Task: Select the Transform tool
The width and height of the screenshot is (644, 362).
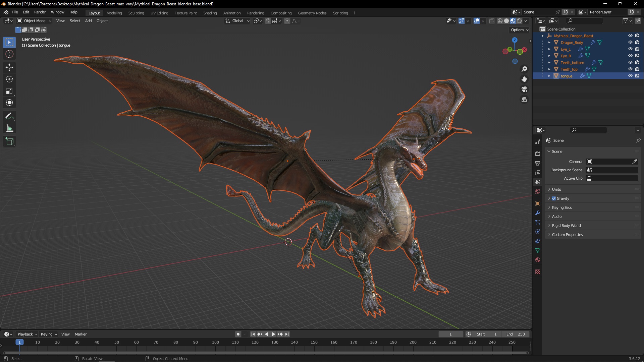Action: pyautogui.click(x=9, y=103)
